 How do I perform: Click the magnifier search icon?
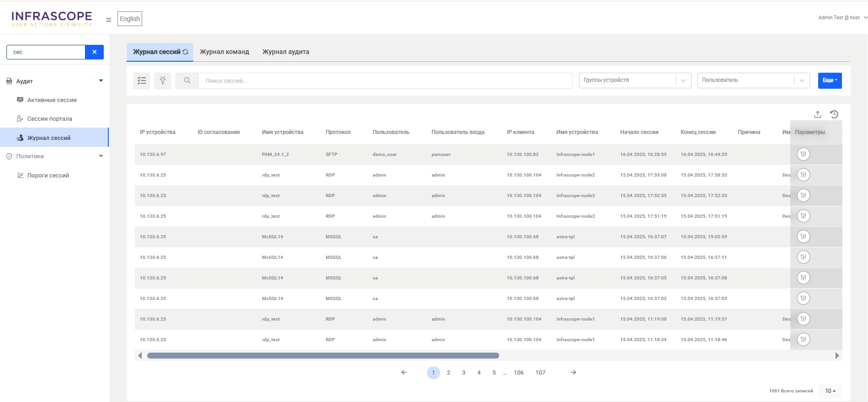[x=187, y=80]
